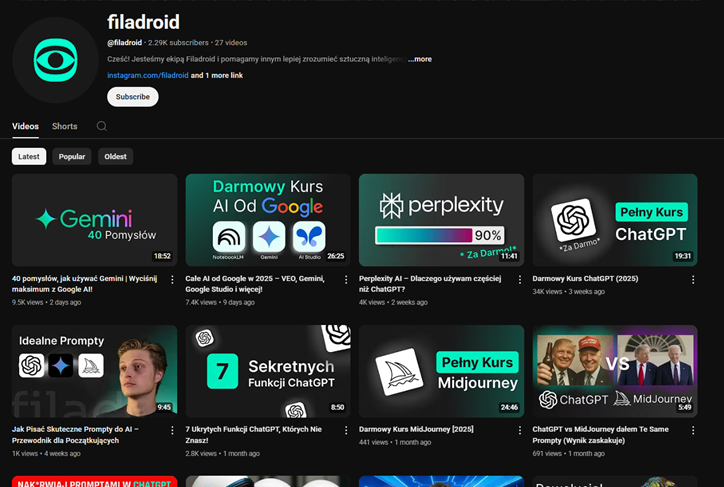Click the filadroid channel avatar eye logo

55,60
